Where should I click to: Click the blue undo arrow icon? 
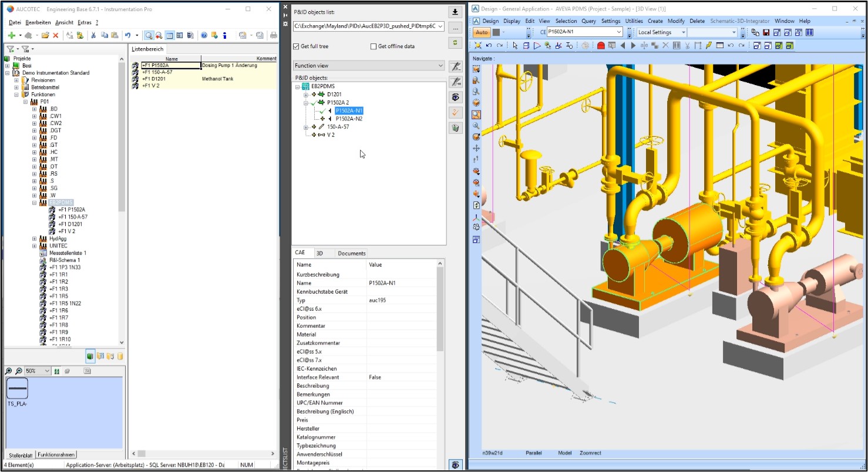127,35
